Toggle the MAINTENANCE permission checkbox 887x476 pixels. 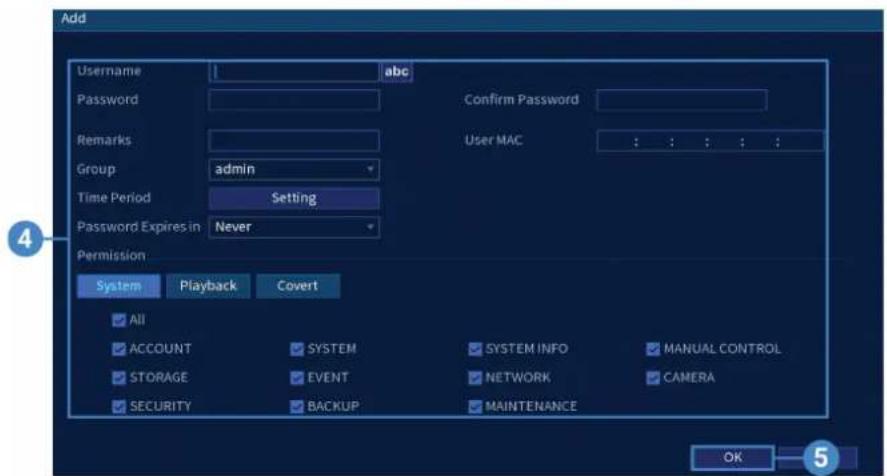coord(475,406)
